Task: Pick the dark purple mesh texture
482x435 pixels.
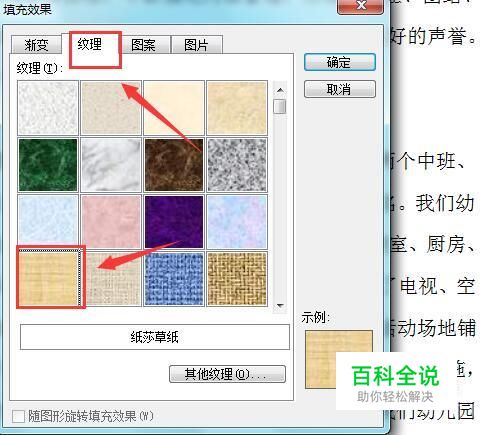Action: coord(174,222)
